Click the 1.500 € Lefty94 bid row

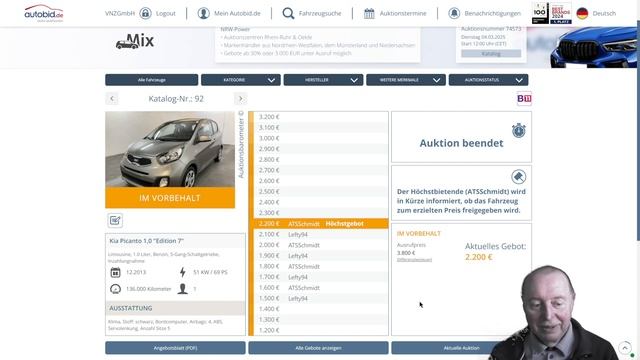tap(321, 298)
